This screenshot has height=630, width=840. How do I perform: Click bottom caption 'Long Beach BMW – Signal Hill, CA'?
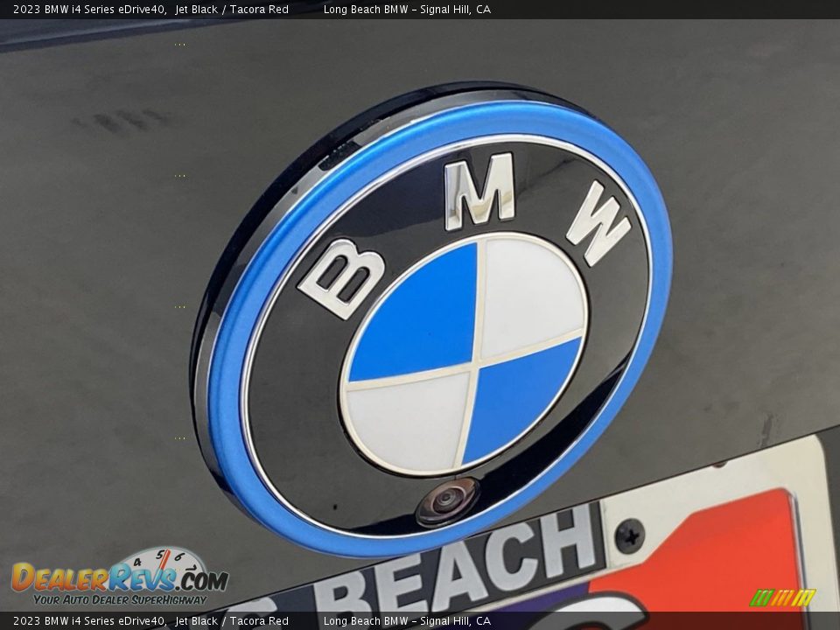(x=407, y=621)
